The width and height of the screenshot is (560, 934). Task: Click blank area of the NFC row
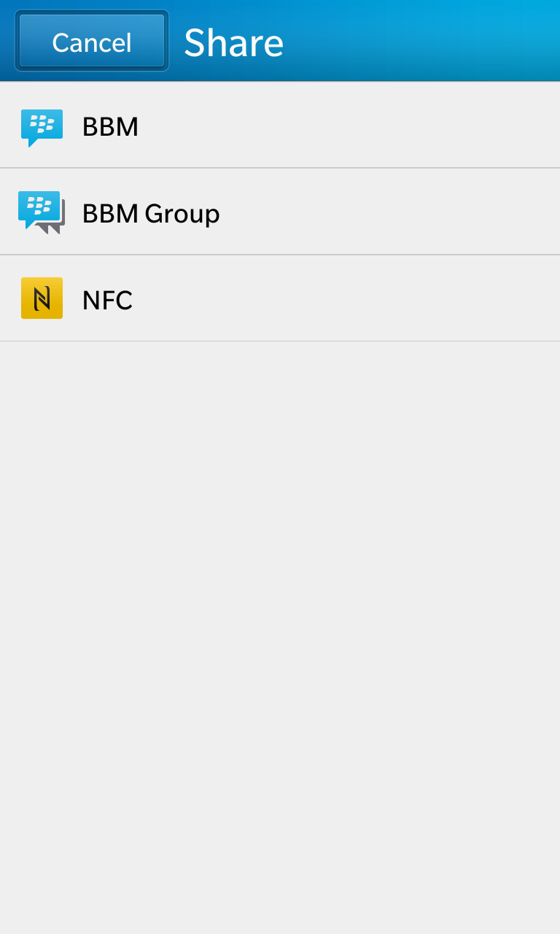click(x=350, y=298)
